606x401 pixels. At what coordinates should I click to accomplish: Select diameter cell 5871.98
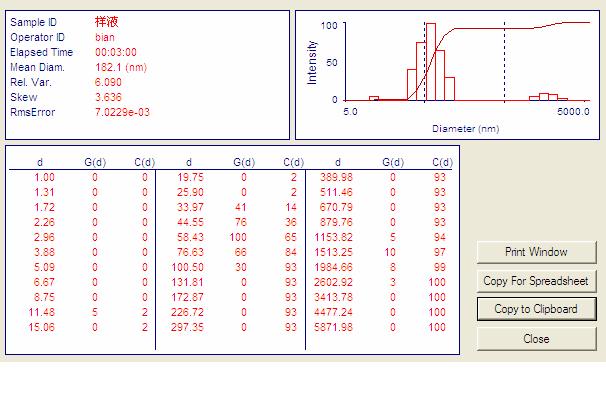point(334,327)
